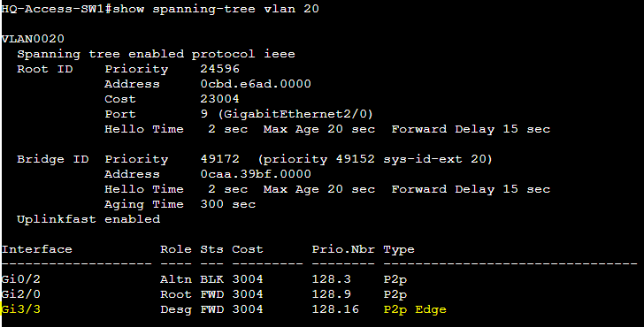Viewport: 644px width, 327px height.
Task: Click the 'Desg' role of Gi3/3
Action: [x=176, y=310]
